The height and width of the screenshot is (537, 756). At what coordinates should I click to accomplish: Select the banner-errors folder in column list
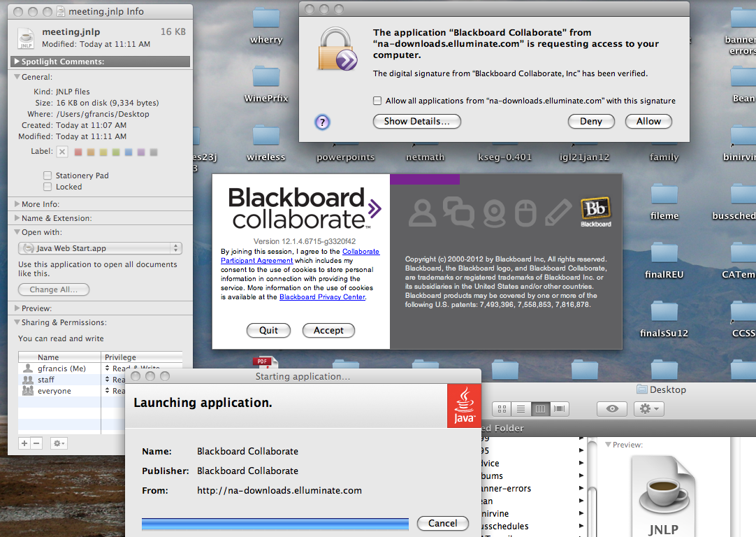click(507, 489)
